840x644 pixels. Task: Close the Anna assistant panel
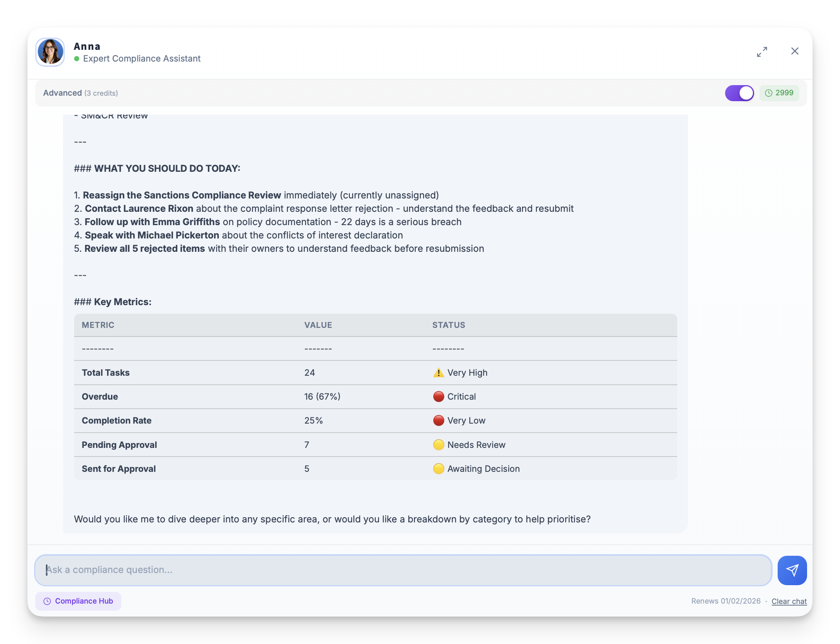[x=795, y=51]
